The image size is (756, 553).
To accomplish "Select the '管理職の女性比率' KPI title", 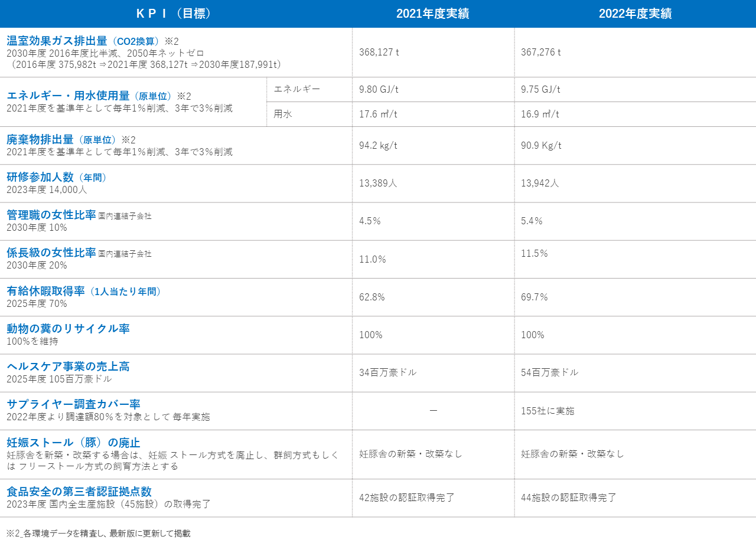I will [x=51, y=215].
